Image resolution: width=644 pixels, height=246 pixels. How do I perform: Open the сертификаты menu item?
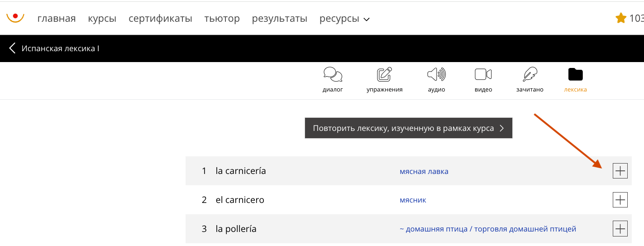[160, 19]
